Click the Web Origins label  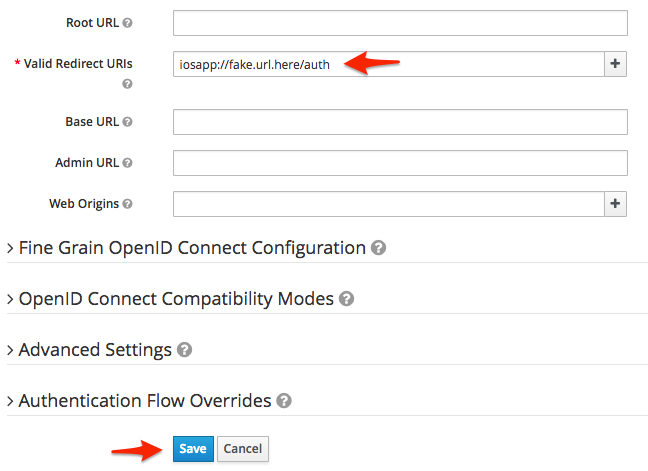coord(84,204)
